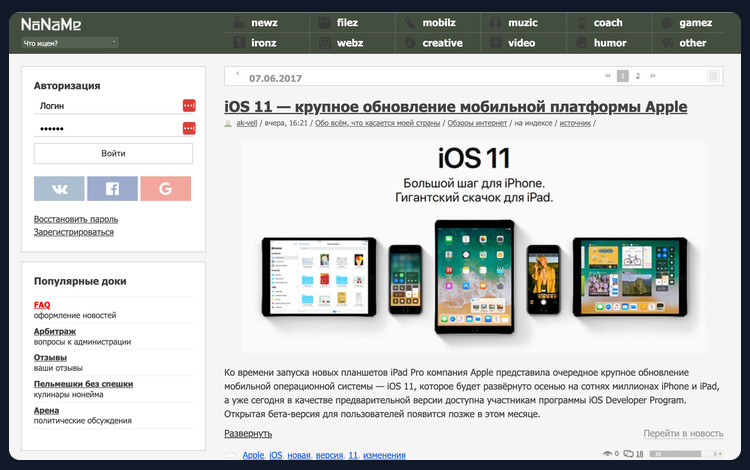
Task: Go to next pages double arrow
Action: pos(652,76)
